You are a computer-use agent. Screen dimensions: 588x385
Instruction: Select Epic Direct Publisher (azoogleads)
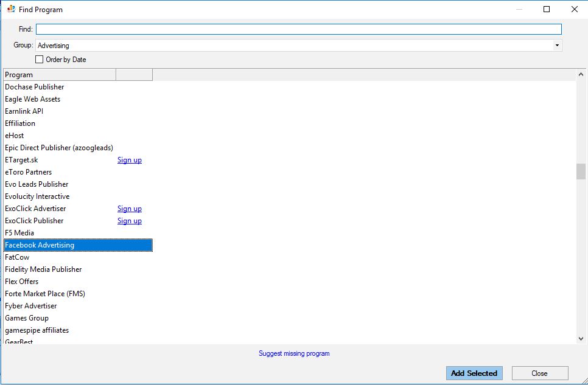[59, 148]
